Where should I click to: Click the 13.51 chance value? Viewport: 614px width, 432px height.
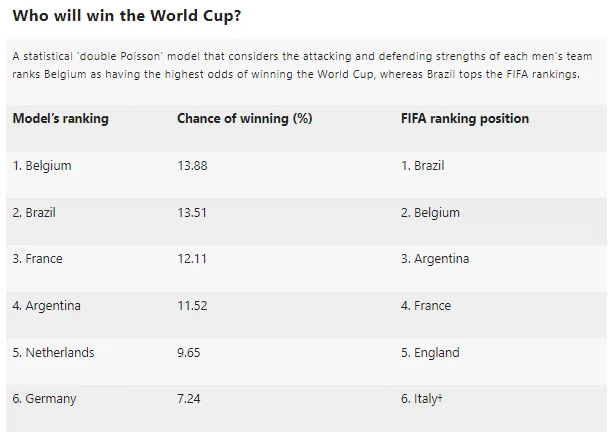point(192,213)
